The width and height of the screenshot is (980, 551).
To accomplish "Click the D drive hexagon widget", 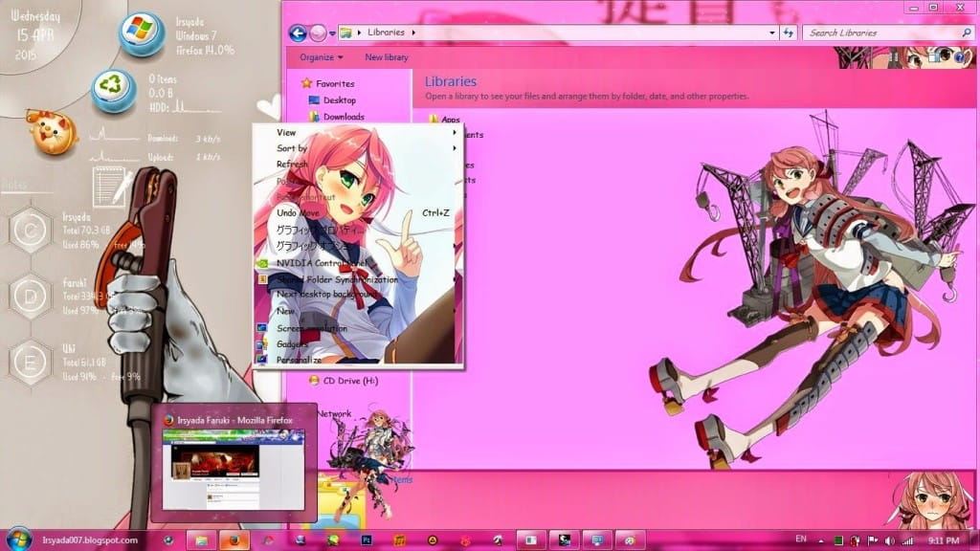I will (x=30, y=297).
